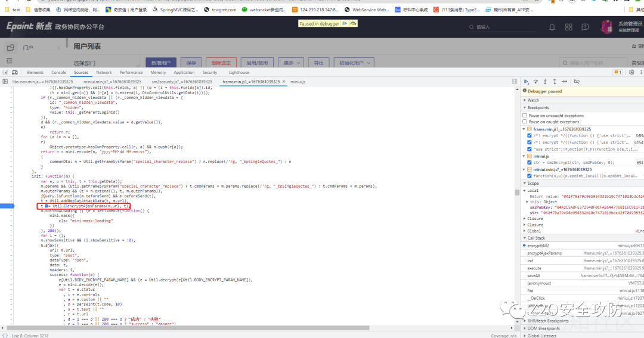The image size is (644, 338).
Task: Open the Application tab
Action: tap(184, 72)
